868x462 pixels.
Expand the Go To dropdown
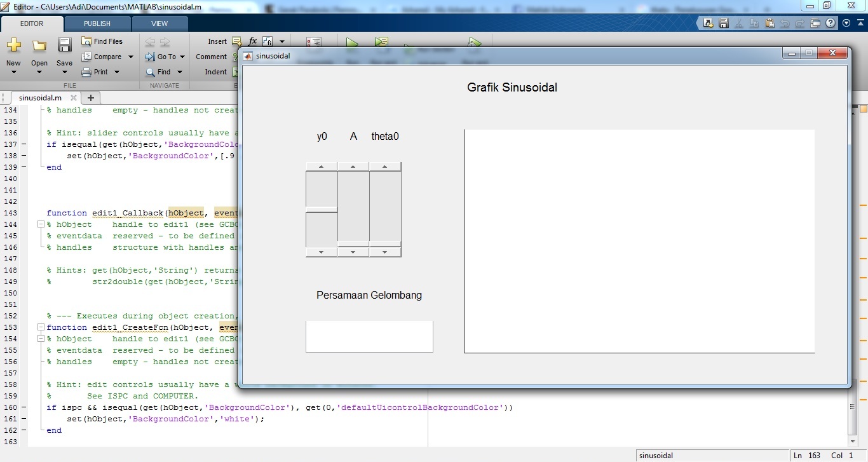tap(182, 57)
